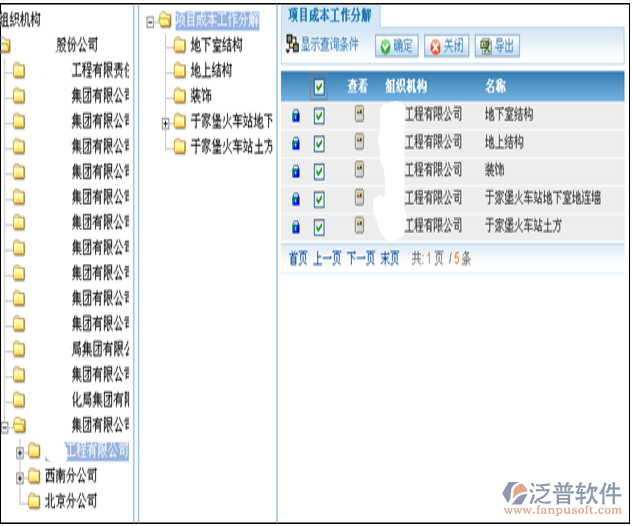Open view icon for 地上结构 row
632x526 pixels.
click(359, 141)
